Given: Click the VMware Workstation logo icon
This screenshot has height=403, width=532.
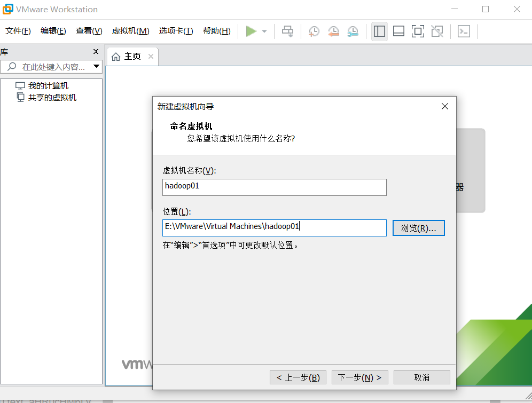Looking at the screenshot, I should [7, 9].
